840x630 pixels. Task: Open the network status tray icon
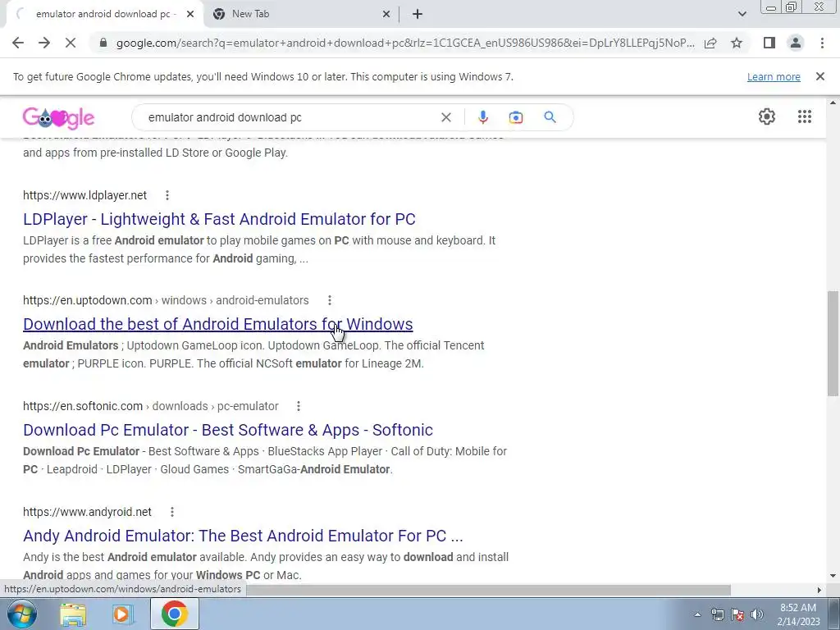717,614
